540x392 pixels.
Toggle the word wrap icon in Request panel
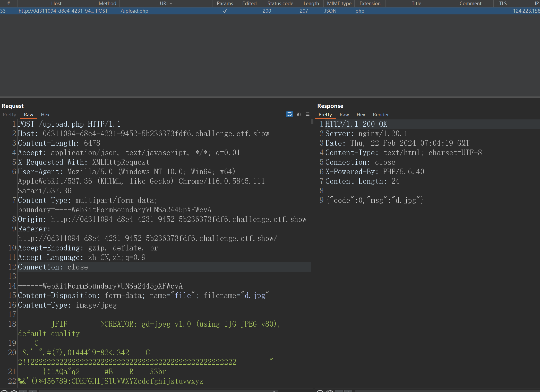tap(289, 114)
